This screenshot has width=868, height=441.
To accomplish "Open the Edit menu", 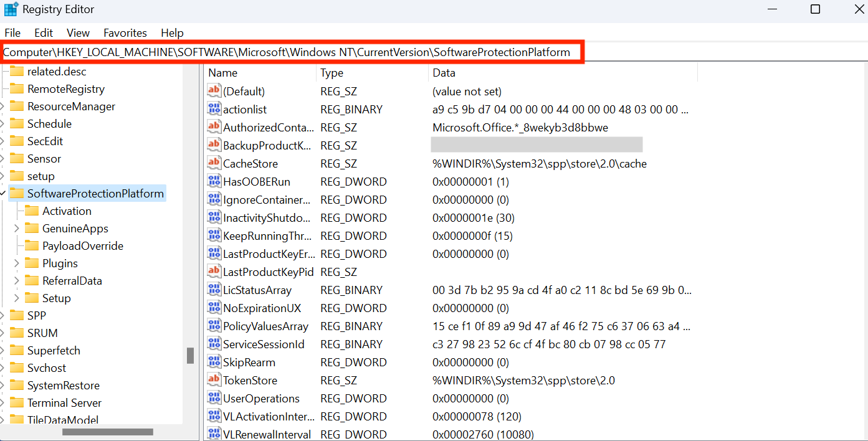I will click(43, 32).
